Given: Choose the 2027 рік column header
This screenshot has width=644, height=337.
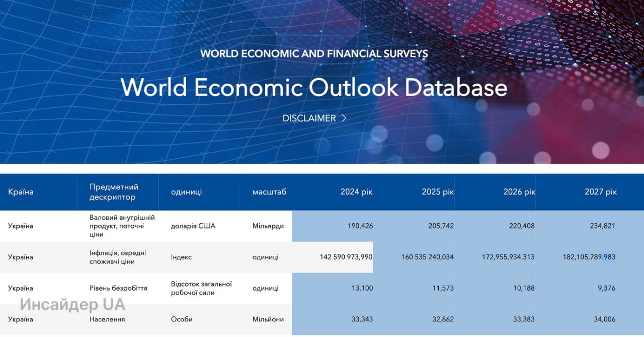Looking at the screenshot, I should 600,192.
